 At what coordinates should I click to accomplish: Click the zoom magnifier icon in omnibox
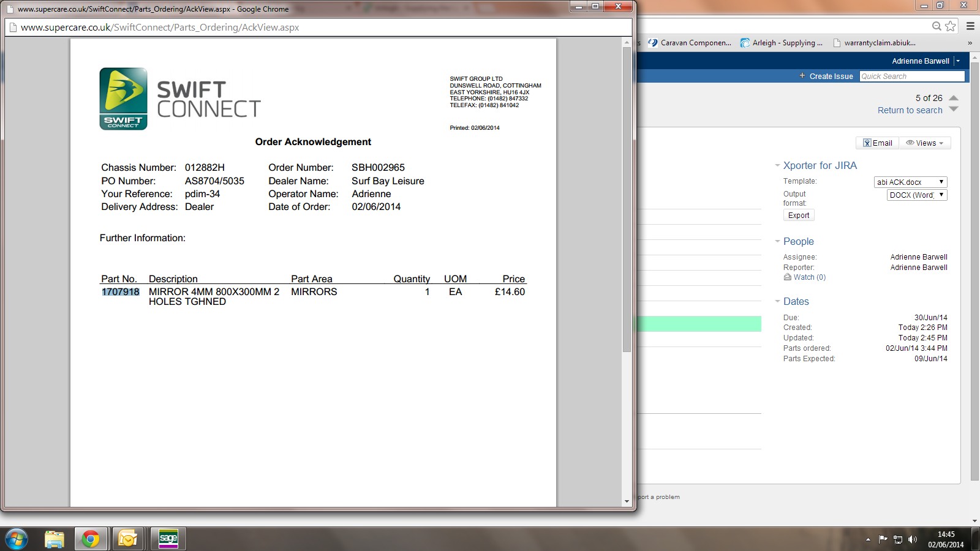937,26
